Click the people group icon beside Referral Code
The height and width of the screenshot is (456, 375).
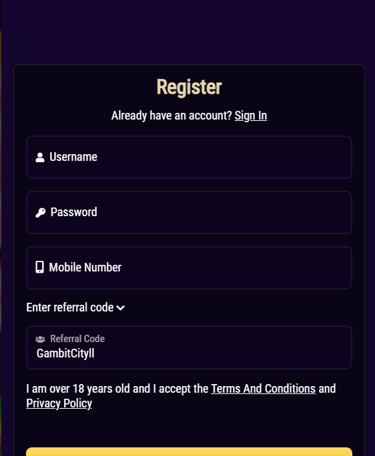pos(40,339)
